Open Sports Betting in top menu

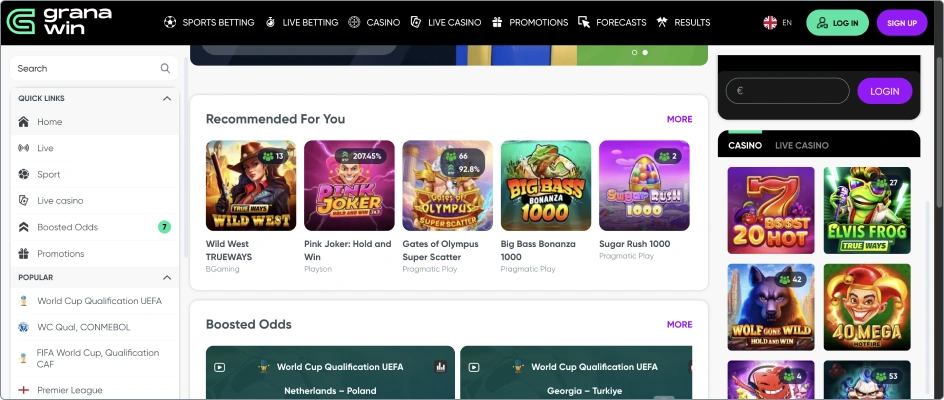pos(208,22)
